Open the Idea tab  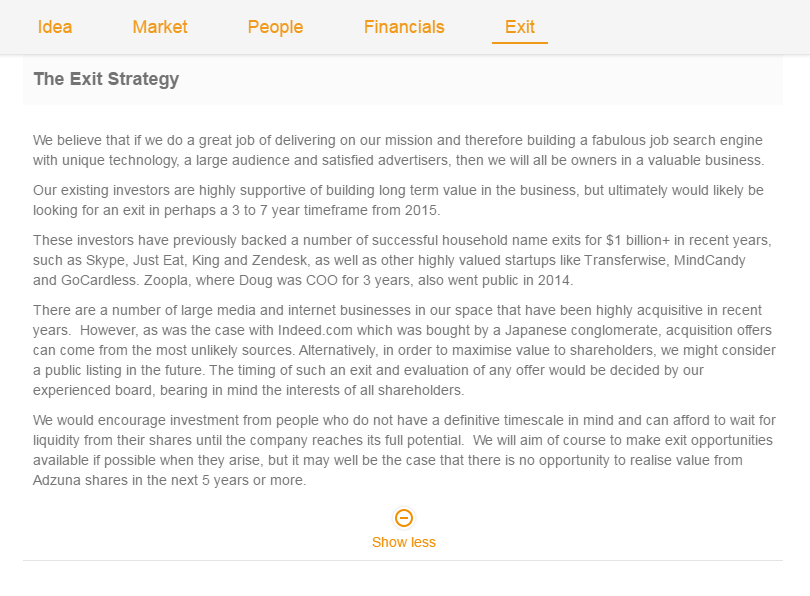[55, 27]
